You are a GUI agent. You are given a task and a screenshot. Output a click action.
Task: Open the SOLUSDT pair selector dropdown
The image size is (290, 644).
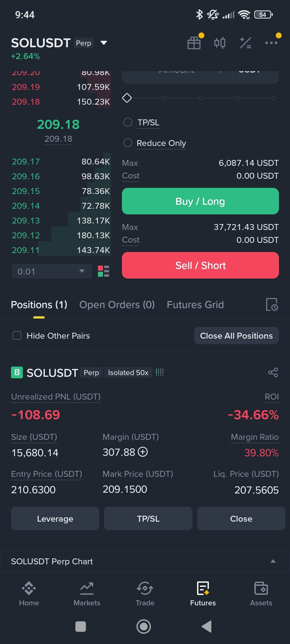pyautogui.click(x=104, y=43)
